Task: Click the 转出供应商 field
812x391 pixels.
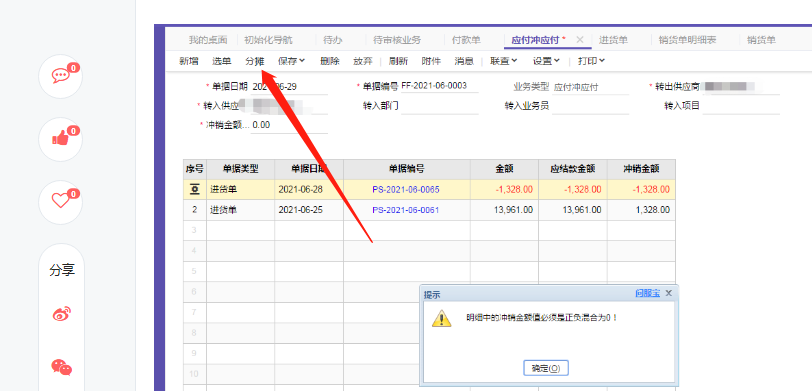Action: 741,86
